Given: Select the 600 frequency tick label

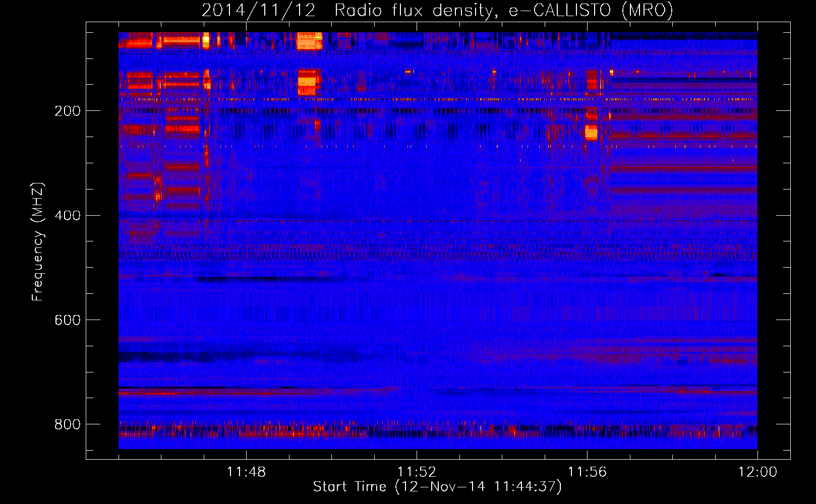Looking at the screenshot, I should point(68,321).
